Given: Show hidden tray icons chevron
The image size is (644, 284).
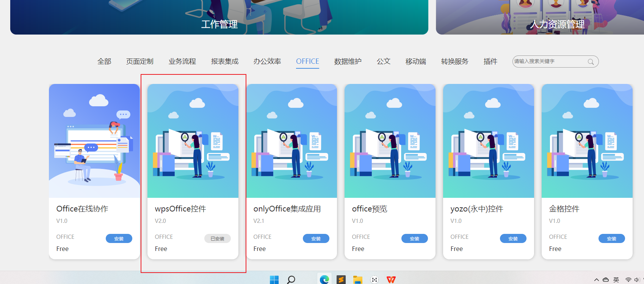Looking at the screenshot, I should tap(597, 280).
